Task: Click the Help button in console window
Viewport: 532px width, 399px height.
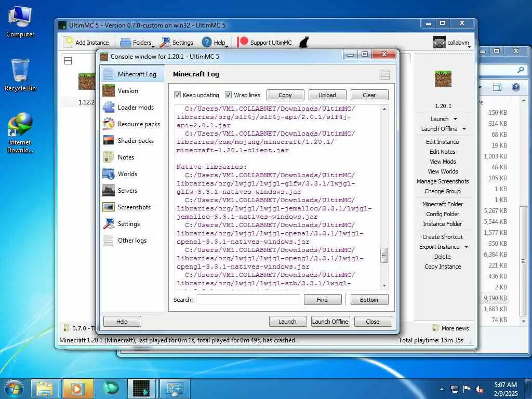Action: click(122, 321)
